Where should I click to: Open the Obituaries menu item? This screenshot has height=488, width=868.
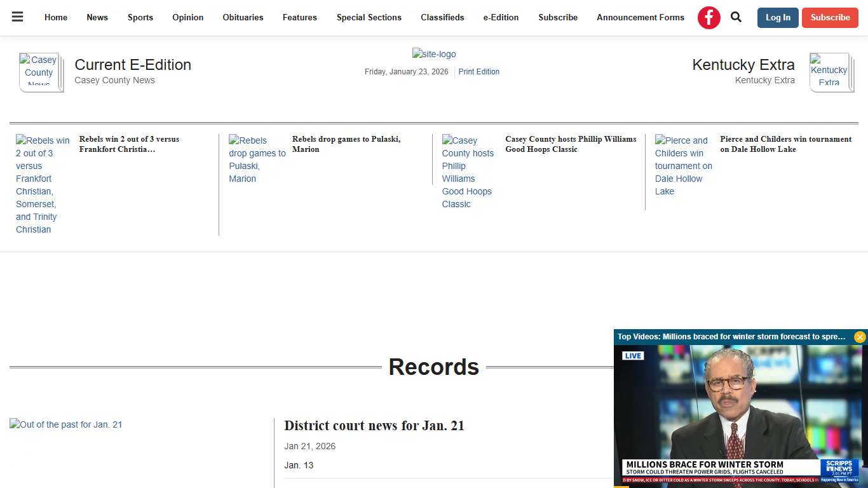(x=243, y=17)
